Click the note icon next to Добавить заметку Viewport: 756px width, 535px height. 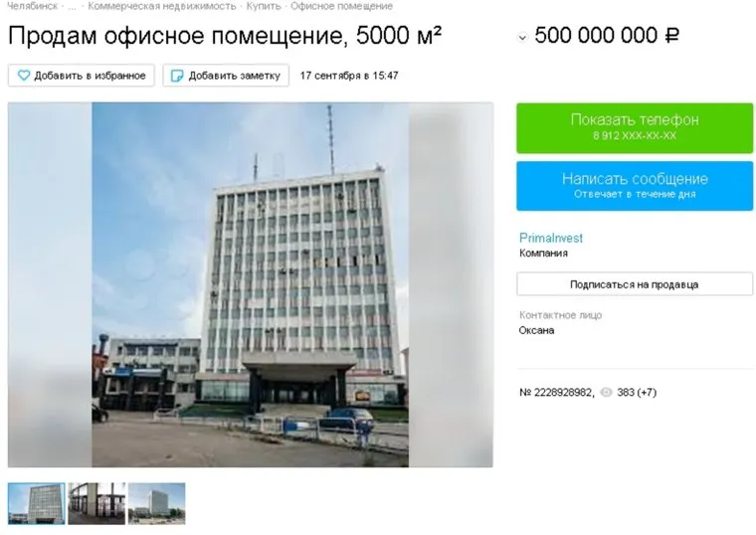[177, 76]
